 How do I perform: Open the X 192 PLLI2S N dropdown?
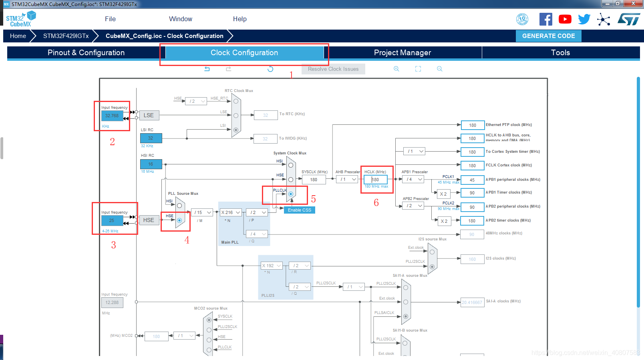272,266
